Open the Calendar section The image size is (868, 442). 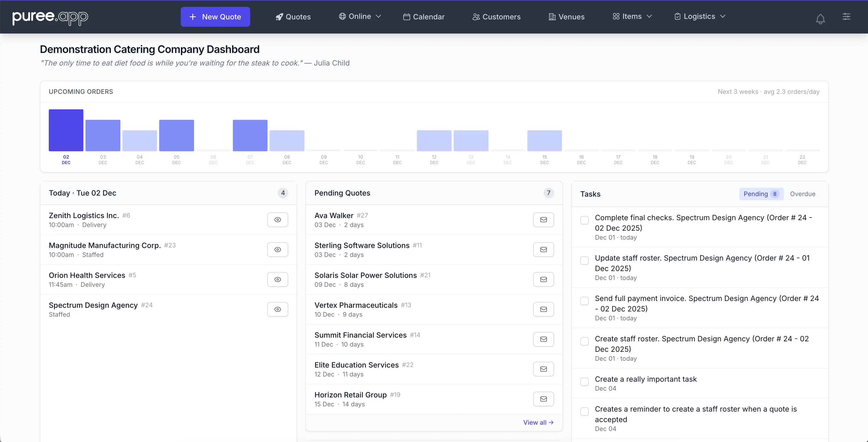(424, 17)
